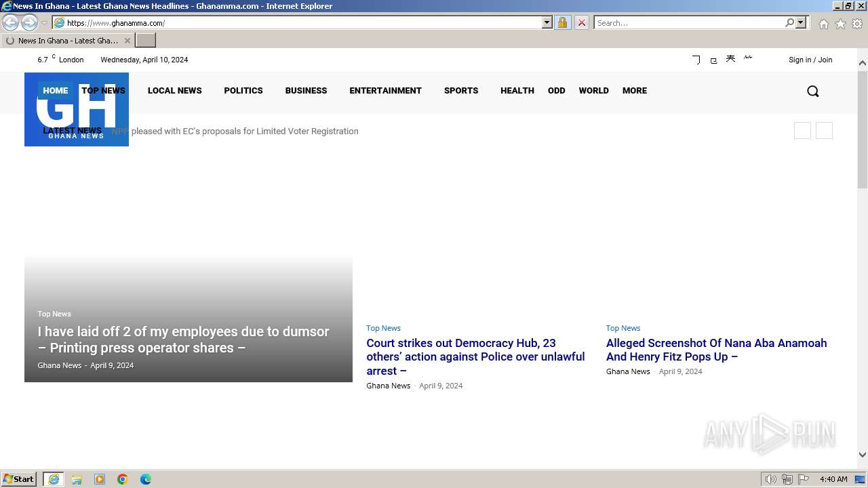Click into the browser Search box
The height and width of the screenshot is (488, 868).
pyautogui.click(x=689, y=23)
